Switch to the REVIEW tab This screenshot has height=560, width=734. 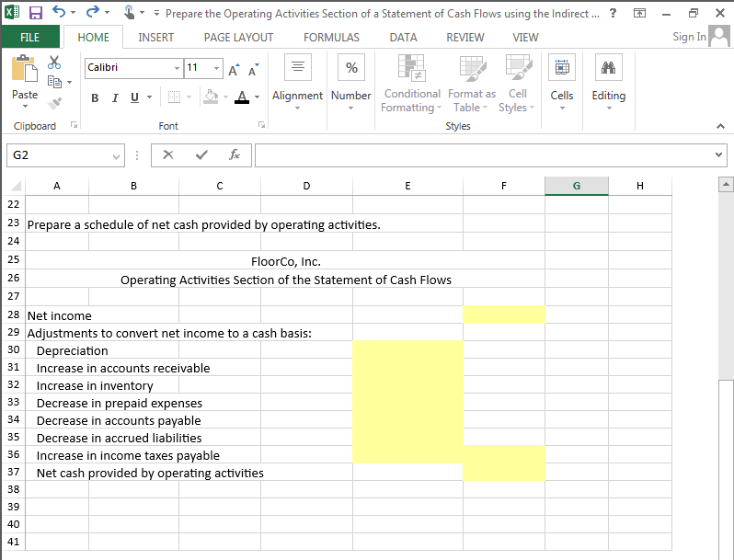tap(464, 38)
